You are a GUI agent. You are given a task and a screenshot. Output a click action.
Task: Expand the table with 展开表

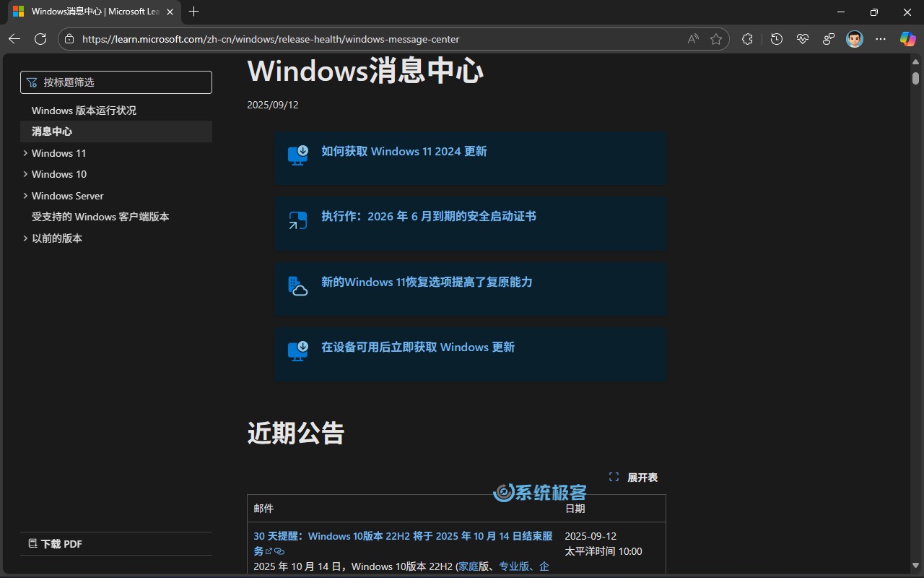coord(634,478)
